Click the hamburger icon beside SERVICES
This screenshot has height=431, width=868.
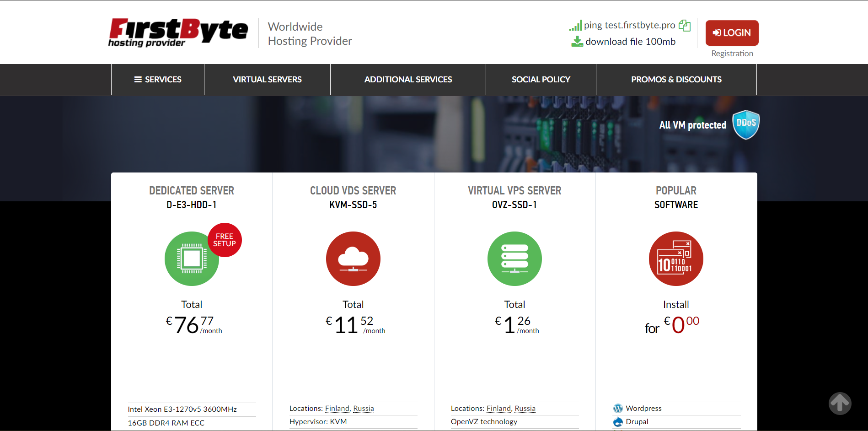click(138, 80)
